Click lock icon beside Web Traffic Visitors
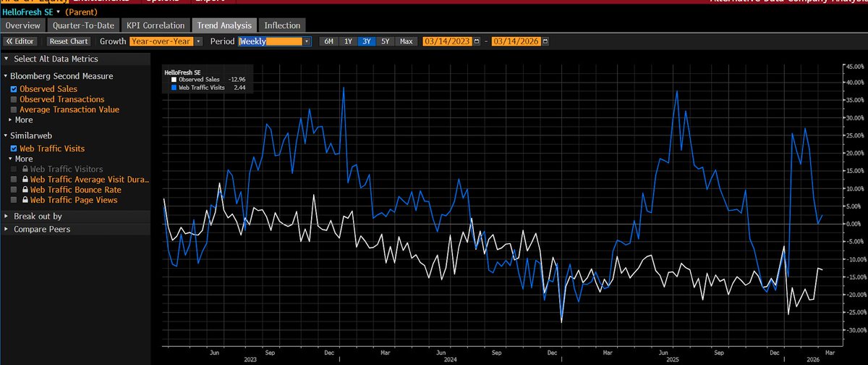The image size is (868, 365). pyautogui.click(x=24, y=169)
